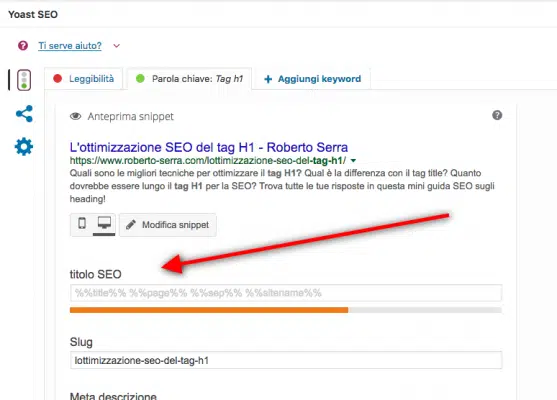This screenshot has height=400, width=557.
Task: Click the green snippet URL roberto-serra.com
Action: coord(208,161)
